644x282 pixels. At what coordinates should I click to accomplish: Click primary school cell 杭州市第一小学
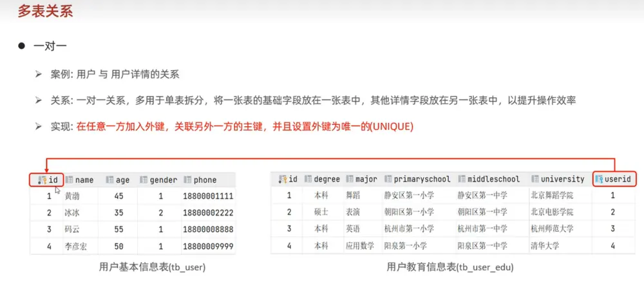click(409, 229)
